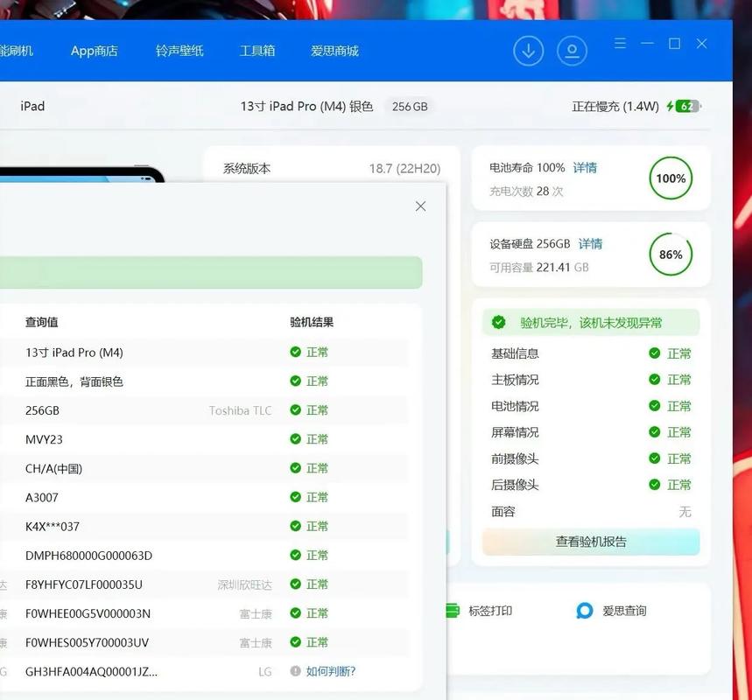The height and width of the screenshot is (700, 752).
Task: Select value DMPH680000G000063D
Action: 88,556
